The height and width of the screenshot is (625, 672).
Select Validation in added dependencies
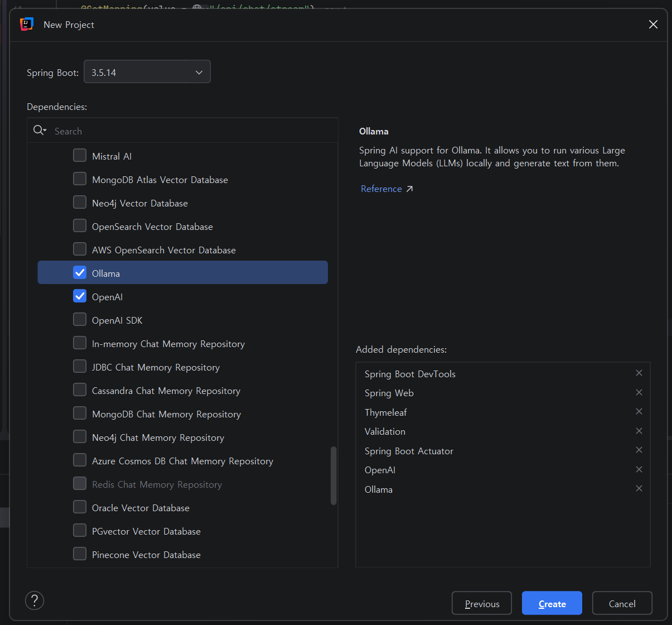(x=385, y=431)
